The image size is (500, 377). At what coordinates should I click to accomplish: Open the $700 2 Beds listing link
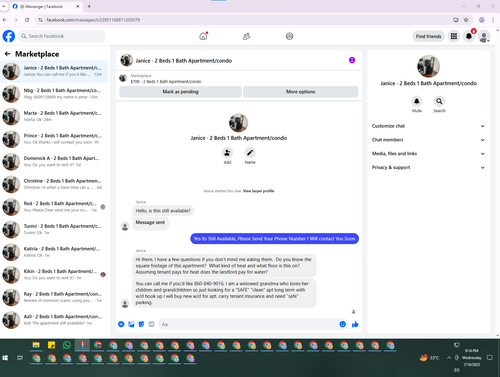pyautogui.click(x=166, y=81)
